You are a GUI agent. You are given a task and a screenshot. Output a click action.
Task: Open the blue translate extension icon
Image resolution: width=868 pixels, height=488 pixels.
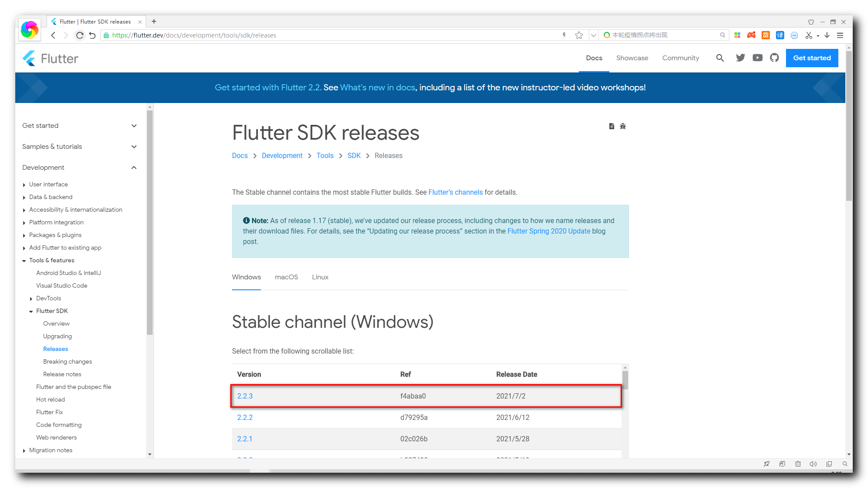(780, 35)
